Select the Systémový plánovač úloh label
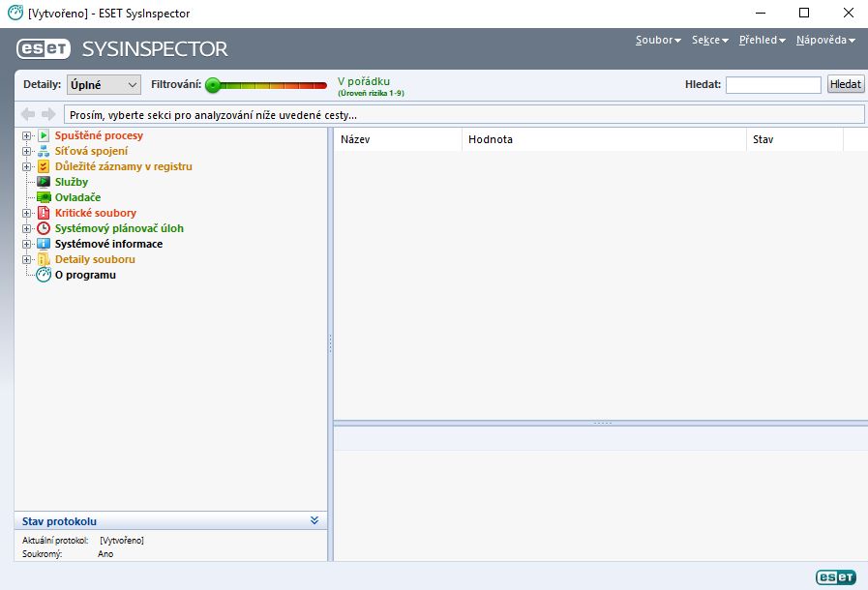868x590 pixels. pyautogui.click(x=119, y=228)
